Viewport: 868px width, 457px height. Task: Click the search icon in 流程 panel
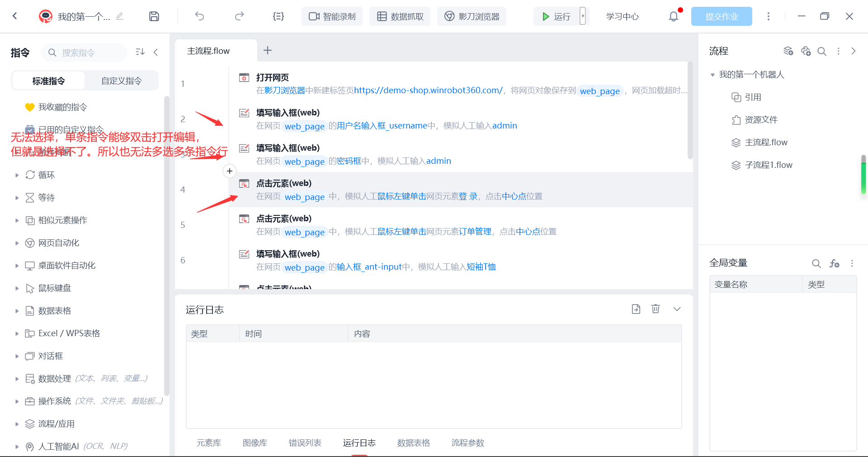click(822, 51)
